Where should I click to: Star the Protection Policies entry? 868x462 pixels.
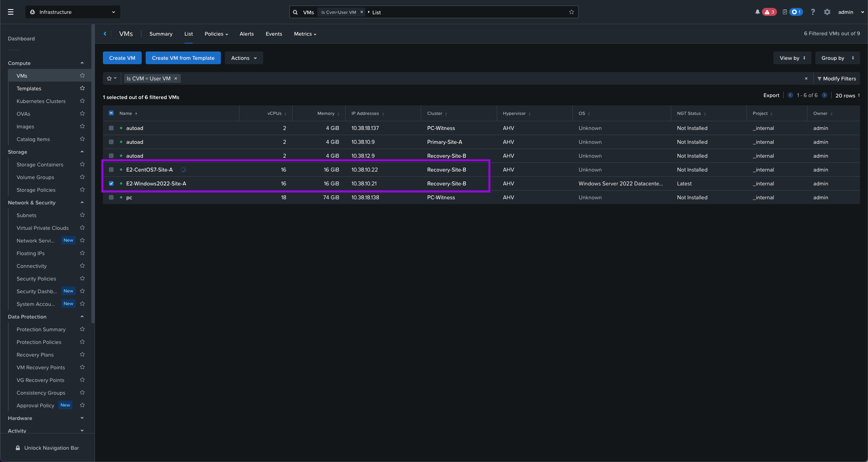coord(82,342)
